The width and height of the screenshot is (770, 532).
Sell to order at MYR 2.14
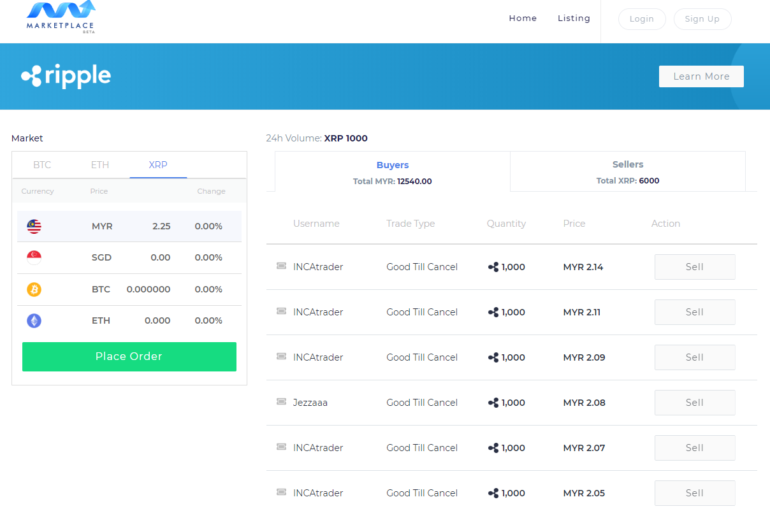[695, 267]
